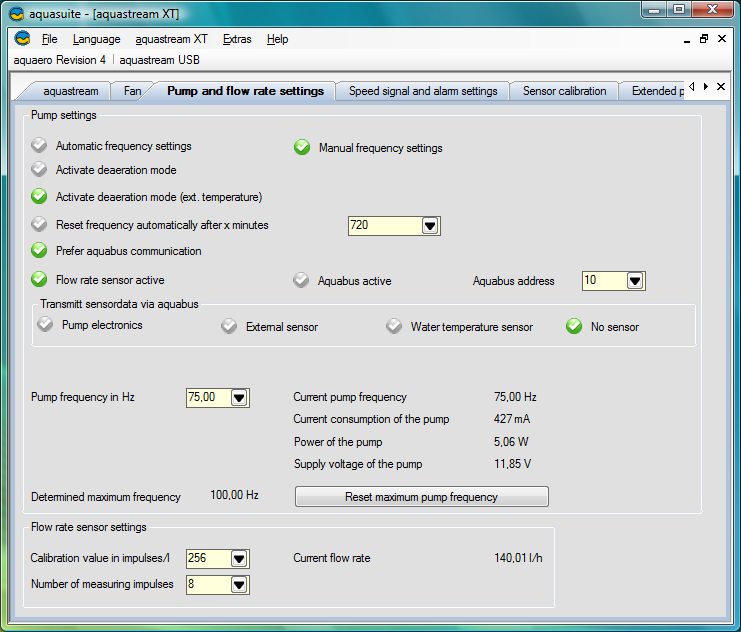Enable Aquabus active option
The width and height of the screenshot is (741, 632).
pyautogui.click(x=301, y=280)
